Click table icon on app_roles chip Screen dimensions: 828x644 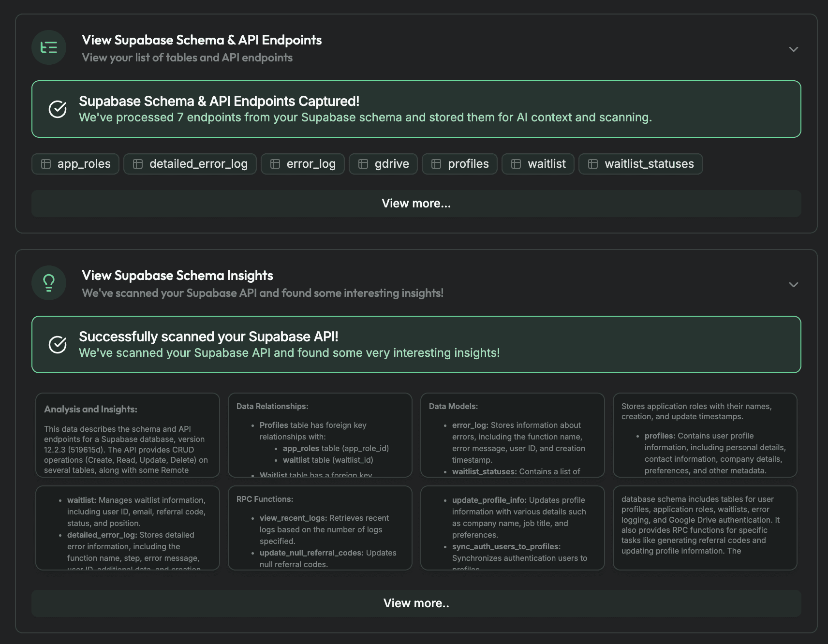[46, 164]
